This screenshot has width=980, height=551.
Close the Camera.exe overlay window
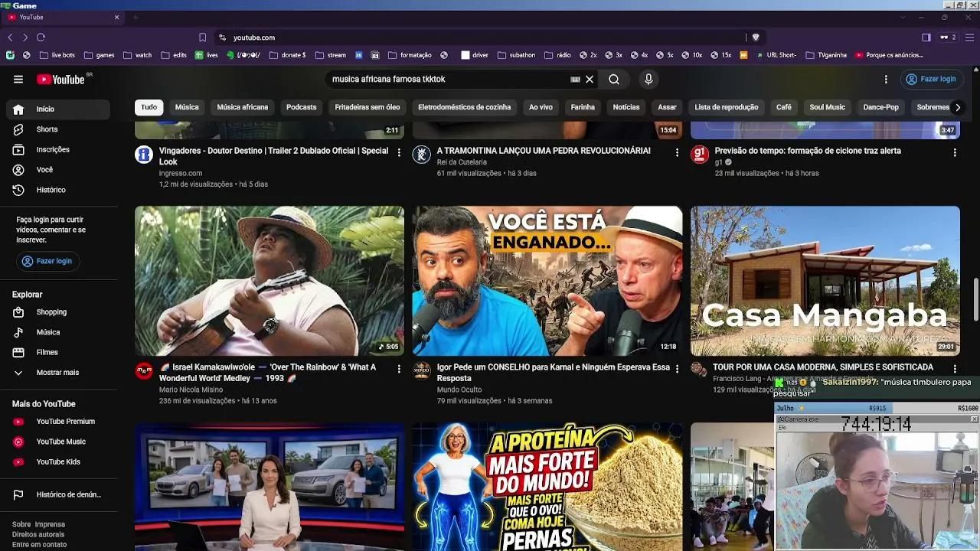(x=974, y=419)
